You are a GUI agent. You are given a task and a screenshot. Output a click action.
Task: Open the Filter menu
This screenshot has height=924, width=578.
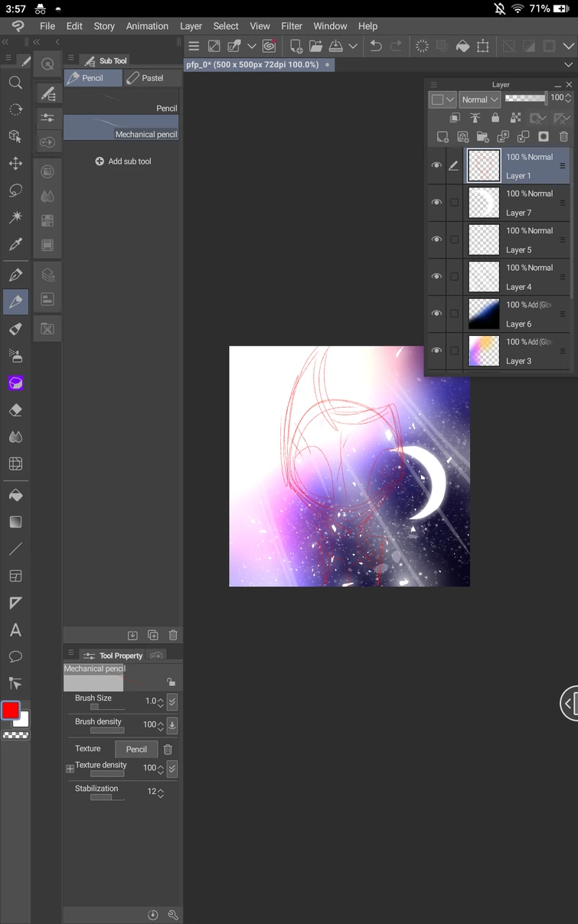coord(292,26)
